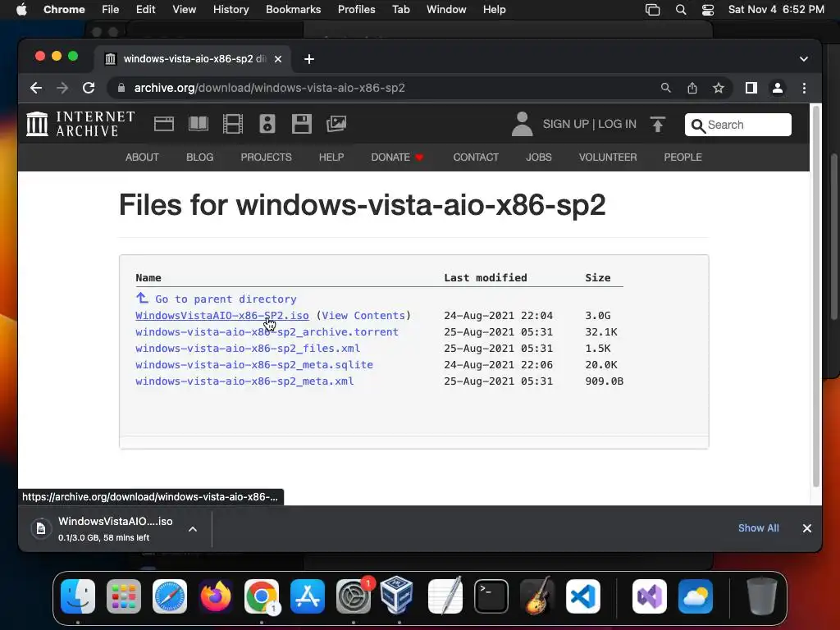Click the magnifier inside Archive search box
This screenshot has width=840, height=630.
[698, 126]
